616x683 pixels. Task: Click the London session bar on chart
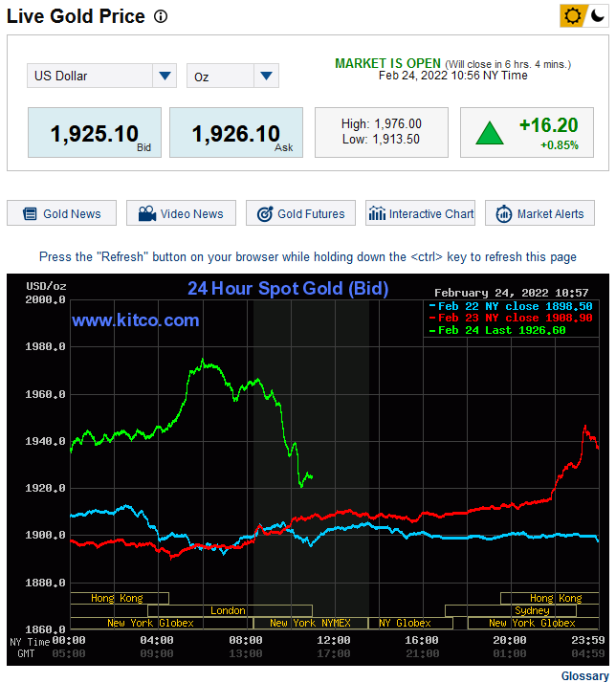tap(230, 610)
